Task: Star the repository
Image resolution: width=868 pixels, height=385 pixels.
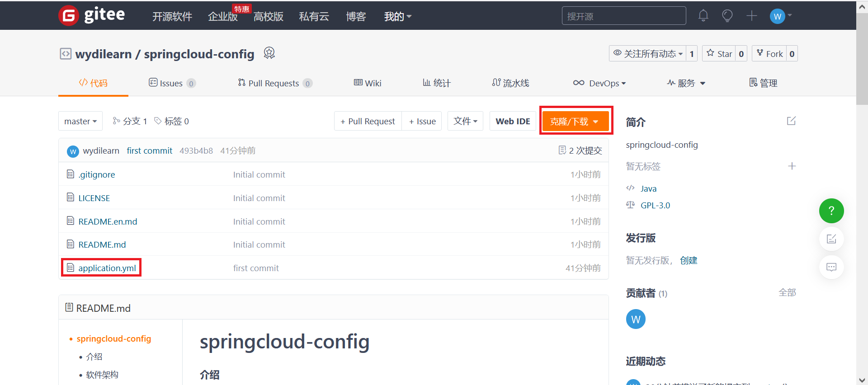Action: pyautogui.click(x=719, y=54)
